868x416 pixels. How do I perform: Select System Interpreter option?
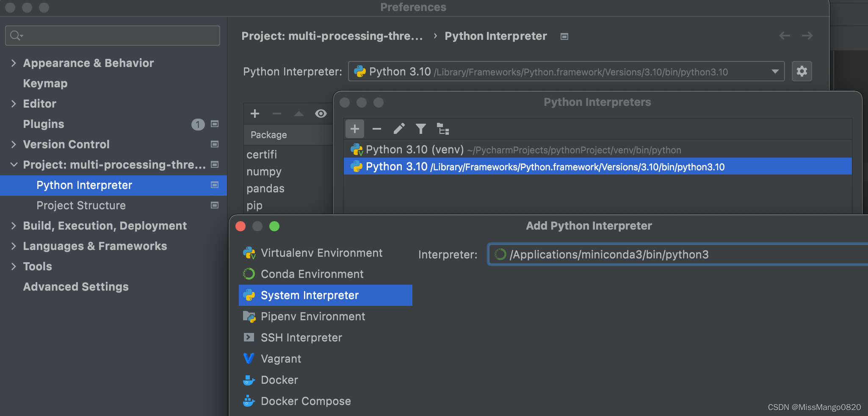(325, 295)
